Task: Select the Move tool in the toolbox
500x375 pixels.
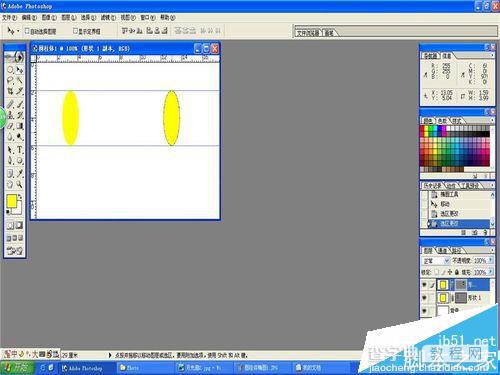Action: pyautogui.click(x=20, y=70)
